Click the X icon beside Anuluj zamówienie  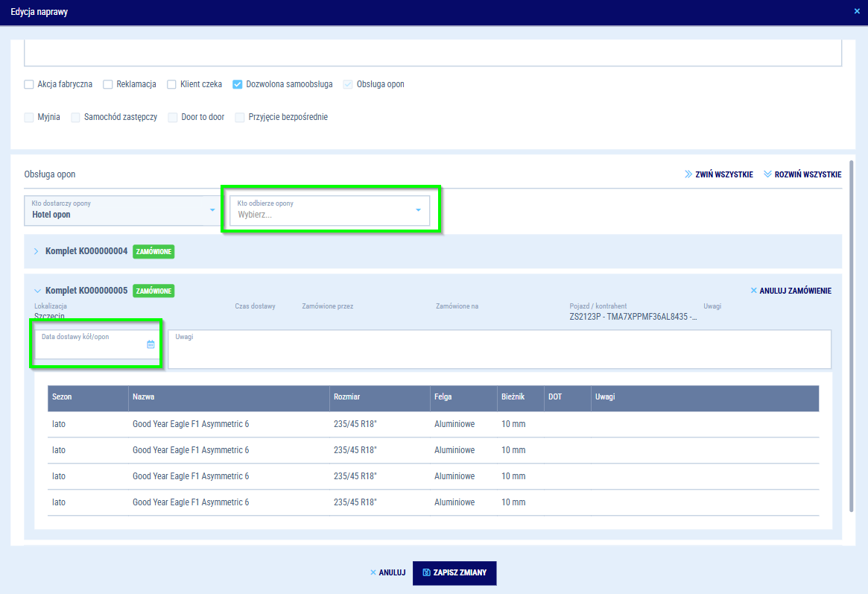coord(753,291)
